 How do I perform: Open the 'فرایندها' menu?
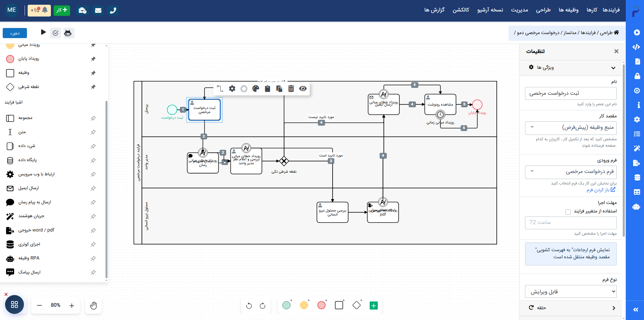pyautogui.click(x=611, y=10)
